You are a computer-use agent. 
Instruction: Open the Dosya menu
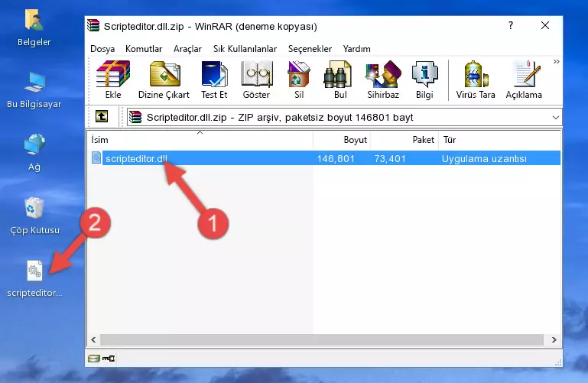(x=102, y=49)
